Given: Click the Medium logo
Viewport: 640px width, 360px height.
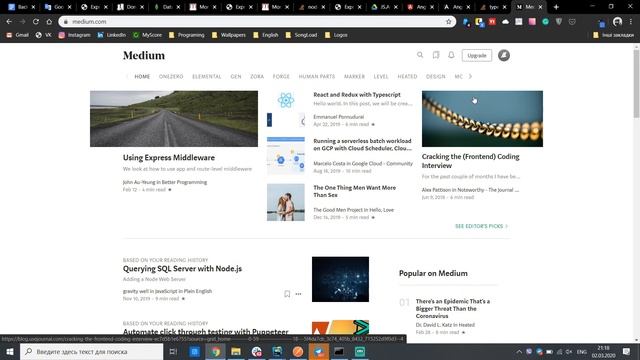Looking at the screenshot, I should click(144, 56).
